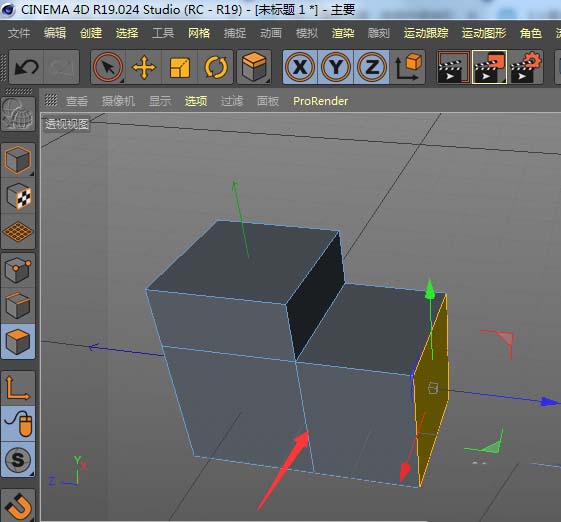Open the 渲染 menu

point(343,33)
